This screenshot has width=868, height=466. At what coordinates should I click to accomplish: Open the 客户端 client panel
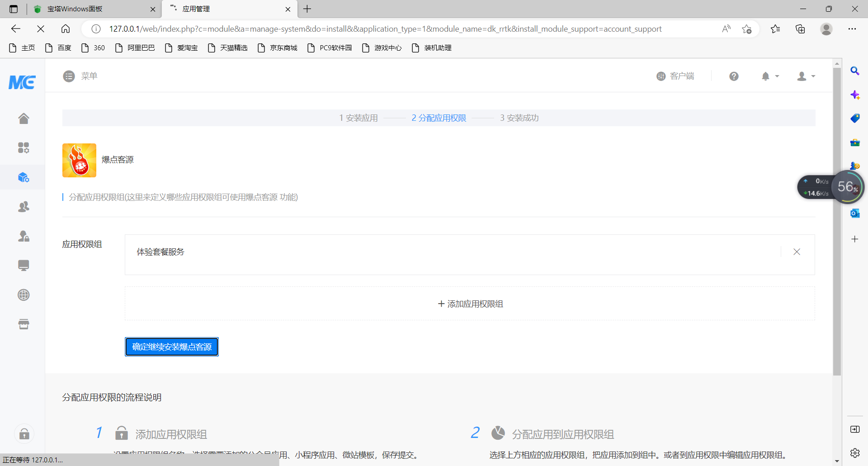675,76
